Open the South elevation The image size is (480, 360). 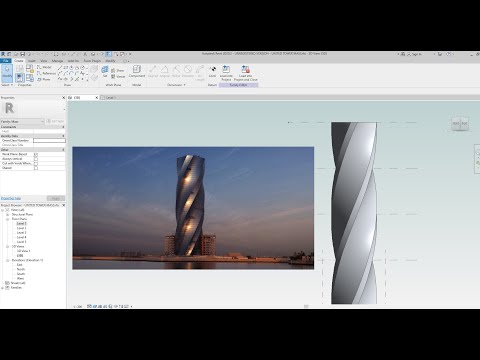[21, 274]
